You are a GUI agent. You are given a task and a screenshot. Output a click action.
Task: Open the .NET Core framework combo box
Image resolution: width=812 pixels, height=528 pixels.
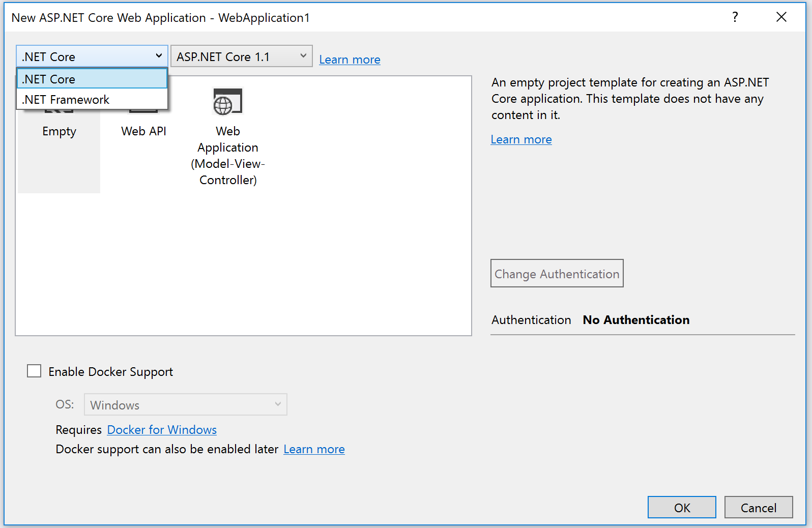[x=92, y=56]
